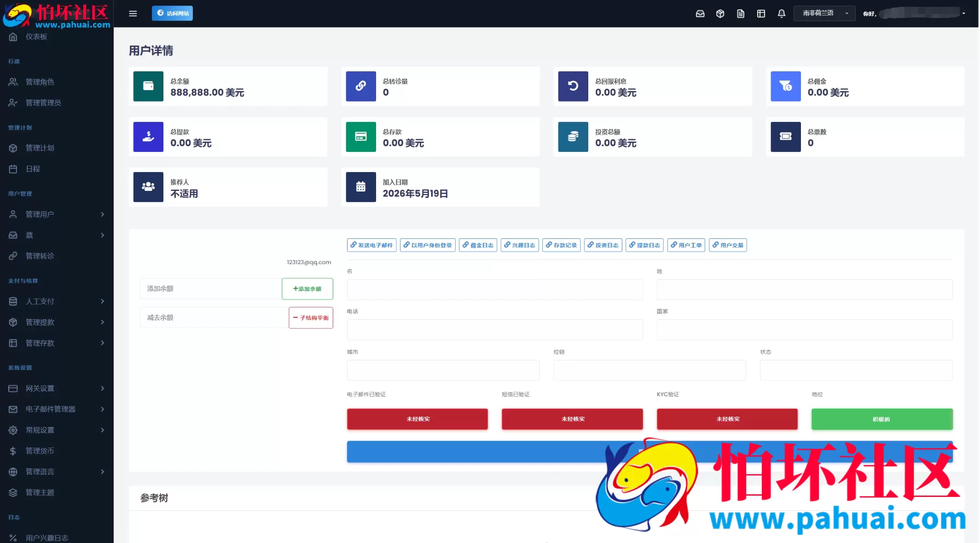Toggle the green 积极的 status button
Viewport: 980px width, 543px height.
(882, 419)
